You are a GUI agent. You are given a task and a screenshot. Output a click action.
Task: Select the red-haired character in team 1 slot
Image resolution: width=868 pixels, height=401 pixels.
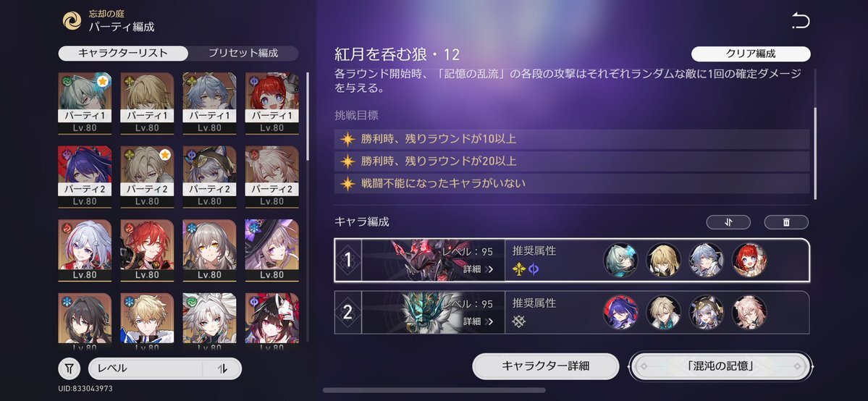pos(749,261)
